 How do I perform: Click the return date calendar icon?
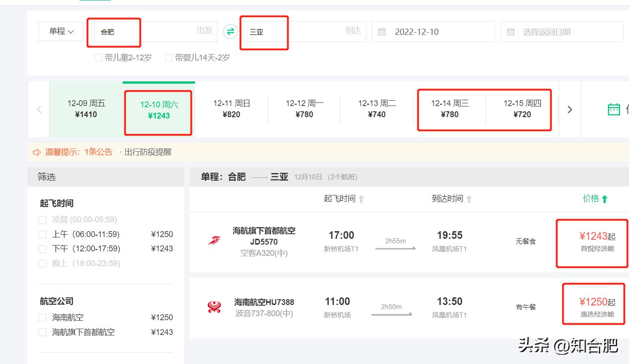510,32
